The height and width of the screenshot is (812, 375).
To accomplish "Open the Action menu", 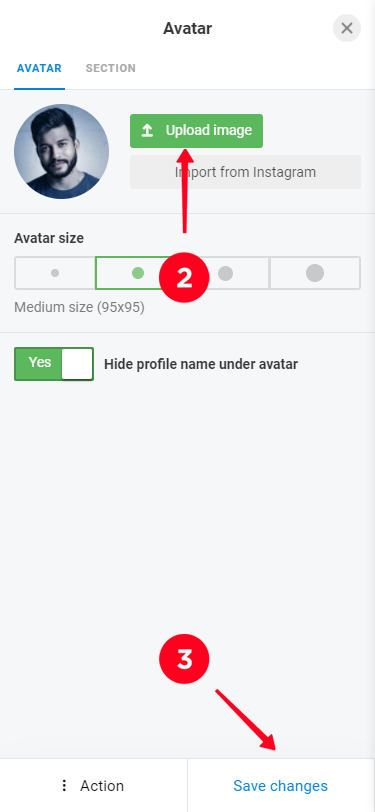I will click(94, 786).
